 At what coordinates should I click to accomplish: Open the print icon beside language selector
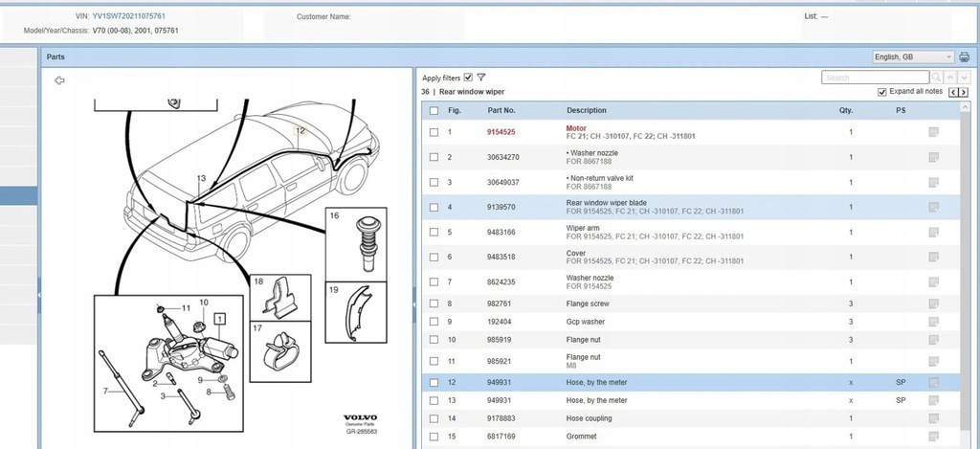point(965,56)
